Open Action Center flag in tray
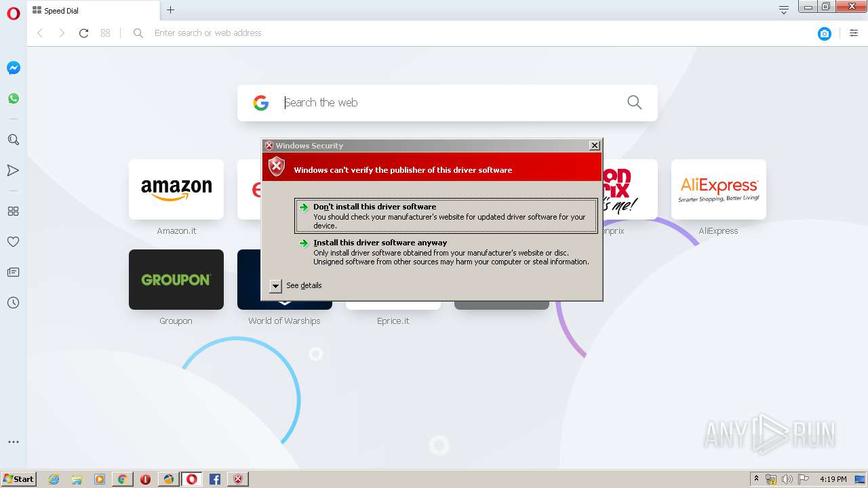The height and width of the screenshot is (488, 868). pos(804,479)
